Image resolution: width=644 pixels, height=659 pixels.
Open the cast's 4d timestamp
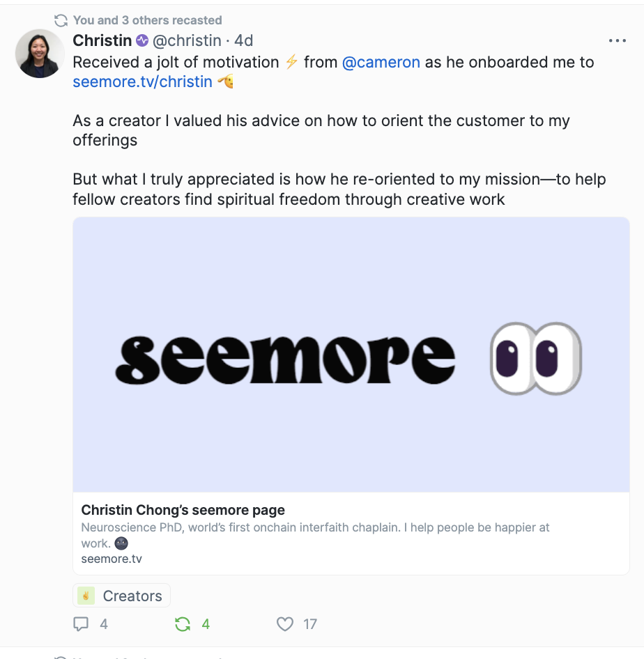pyautogui.click(x=244, y=41)
